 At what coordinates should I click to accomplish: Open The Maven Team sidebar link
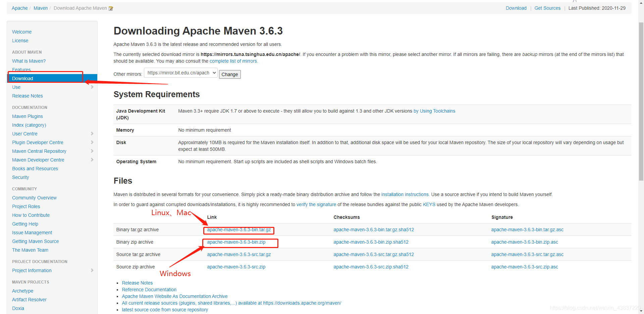(30, 250)
